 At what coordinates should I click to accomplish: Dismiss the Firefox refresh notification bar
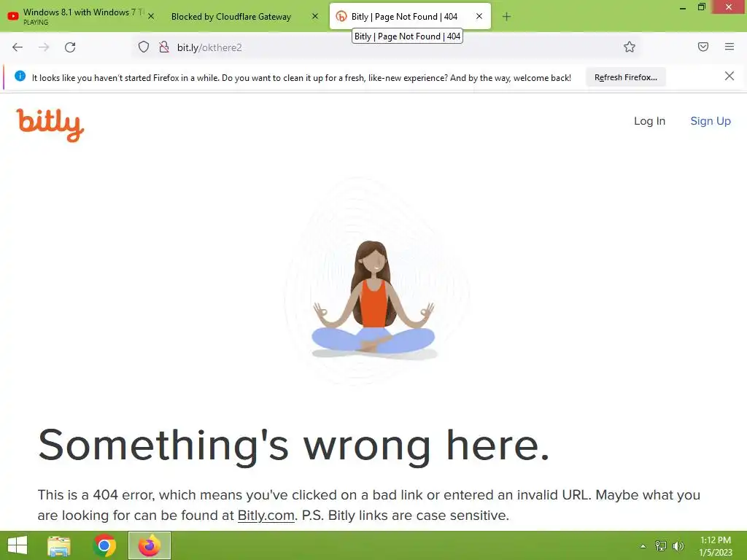pos(729,76)
